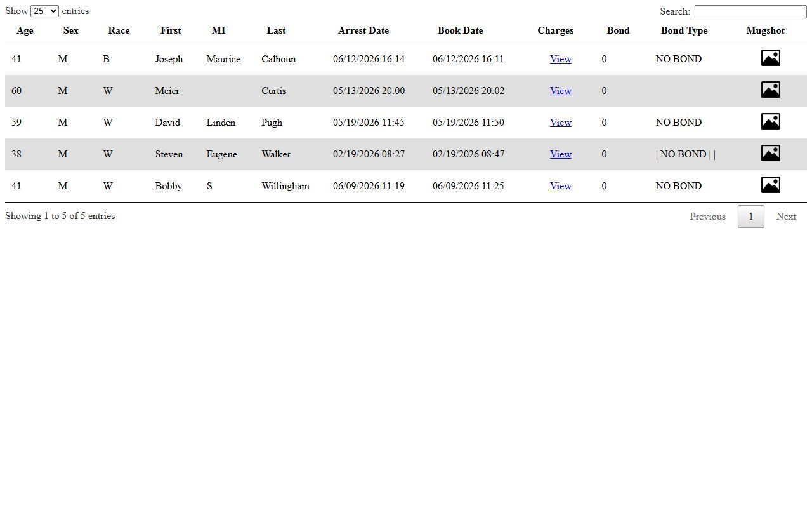The width and height of the screenshot is (812, 508).
Task: Select the first name cell 'Steven'
Action: (x=169, y=154)
